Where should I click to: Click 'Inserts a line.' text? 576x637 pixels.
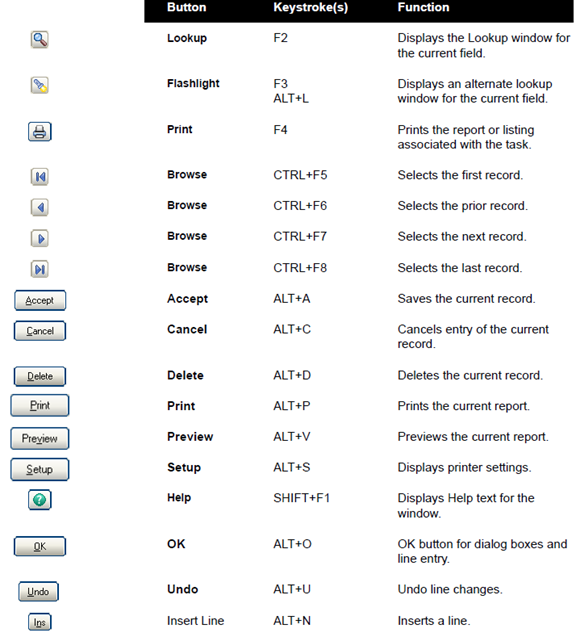click(434, 621)
